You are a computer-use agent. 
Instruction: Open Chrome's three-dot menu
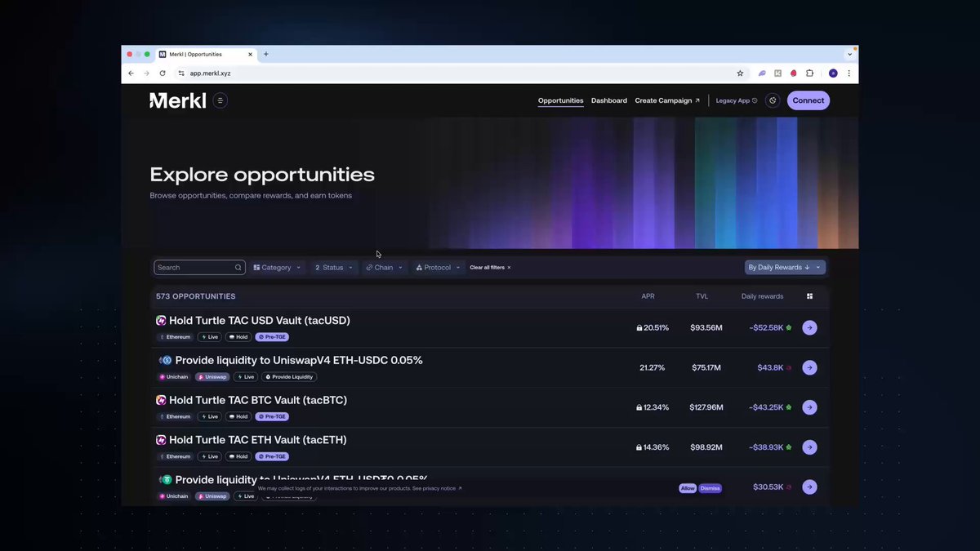[x=849, y=73]
